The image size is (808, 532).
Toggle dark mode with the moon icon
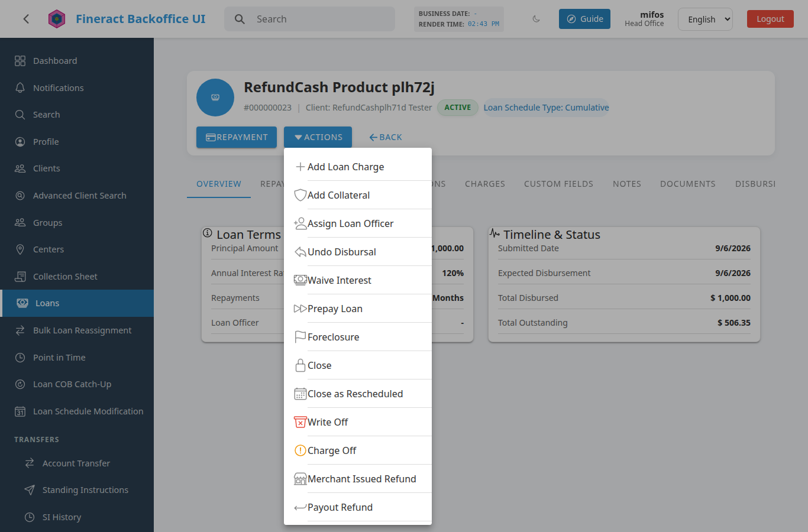pyautogui.click(x=536, y=19)
